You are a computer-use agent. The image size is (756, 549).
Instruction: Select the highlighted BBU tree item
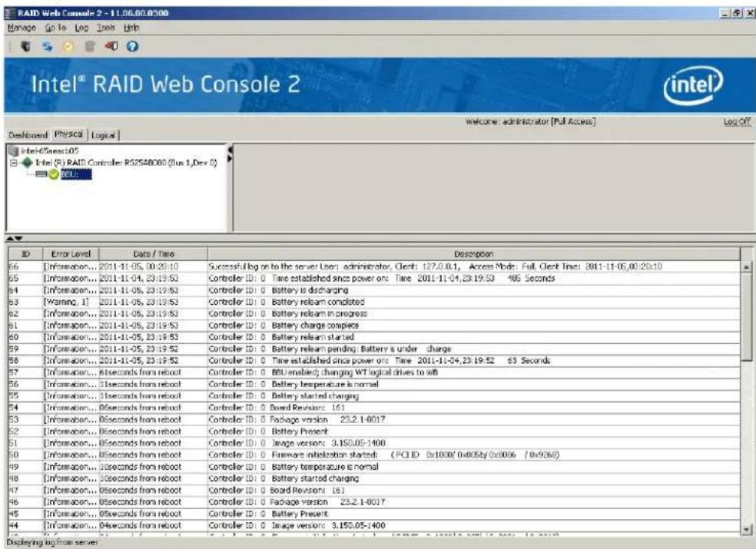click(x=76, y=174)
